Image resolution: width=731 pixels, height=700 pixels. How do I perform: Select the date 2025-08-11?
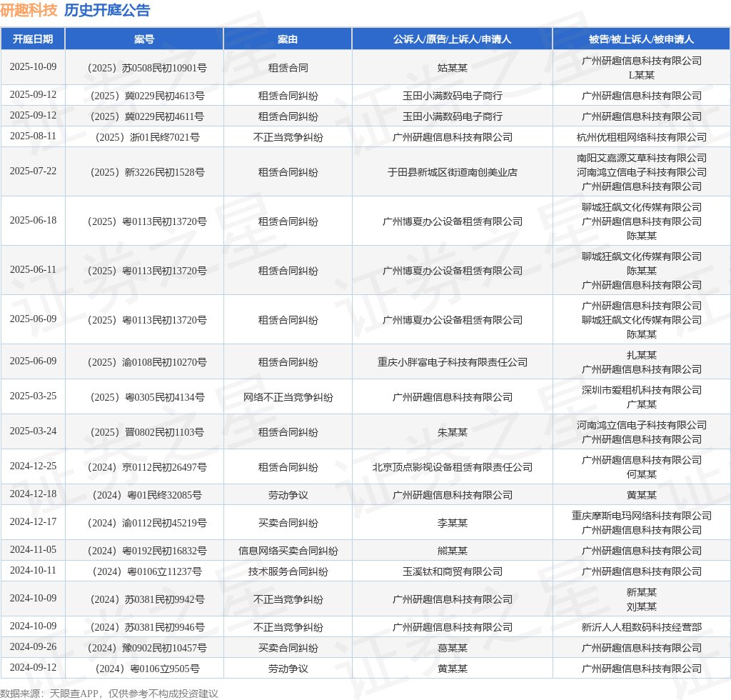(x=33, y=136)
